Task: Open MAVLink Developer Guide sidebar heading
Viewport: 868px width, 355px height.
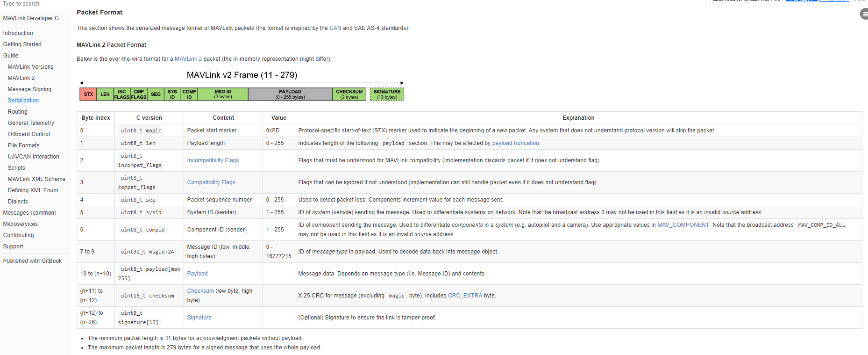Action: tap(34, 18)
